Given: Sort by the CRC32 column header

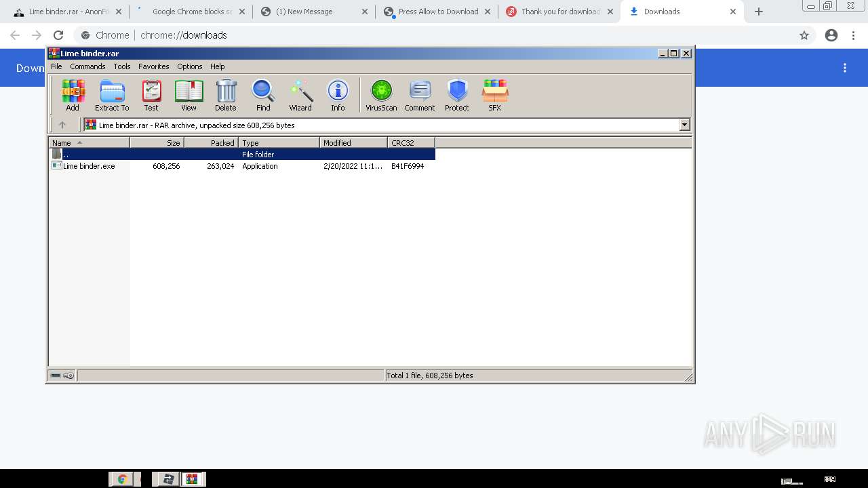Looking at the screenshot, I should pos(411,142).
